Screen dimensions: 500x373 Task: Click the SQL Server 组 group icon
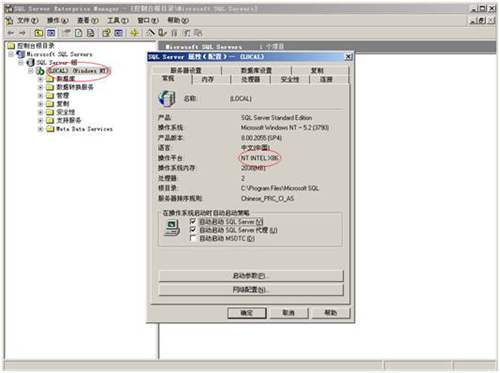[31, 62]
